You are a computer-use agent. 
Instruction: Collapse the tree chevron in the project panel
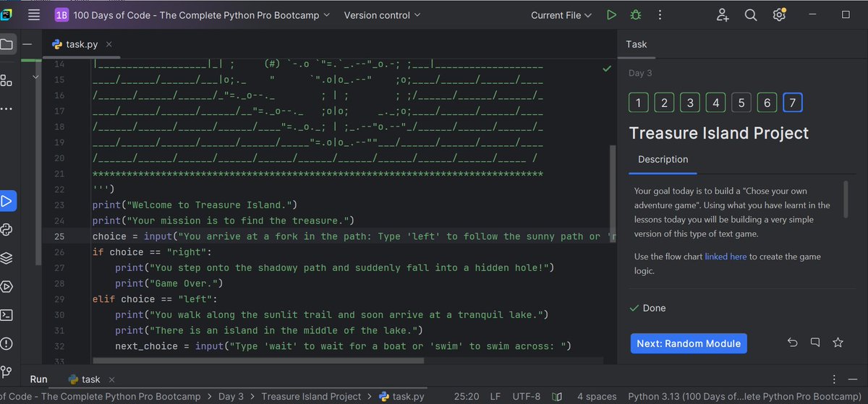tap(35, 76)
